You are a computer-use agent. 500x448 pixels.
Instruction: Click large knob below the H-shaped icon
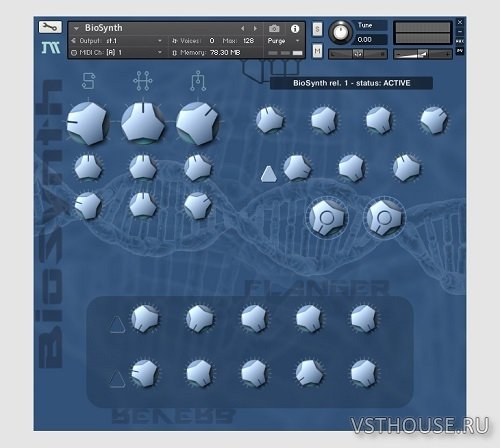tap(143, 123)
